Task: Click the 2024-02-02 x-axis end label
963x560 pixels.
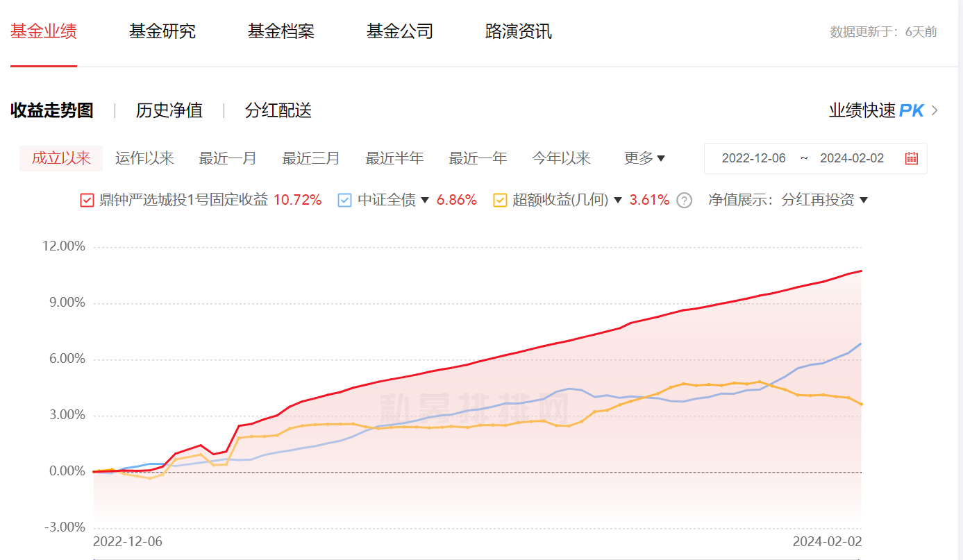Action: [x=827, y=542]
